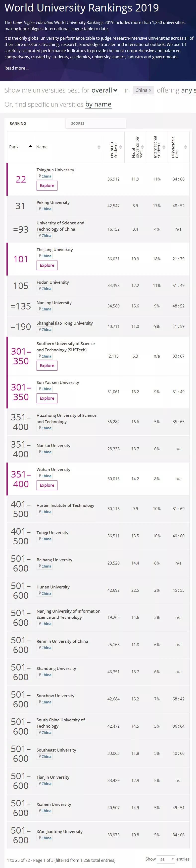Open the 'overall' ranking dropdown
The width and height of the screenshot is (196, 868).
click(x=104, y=90)
